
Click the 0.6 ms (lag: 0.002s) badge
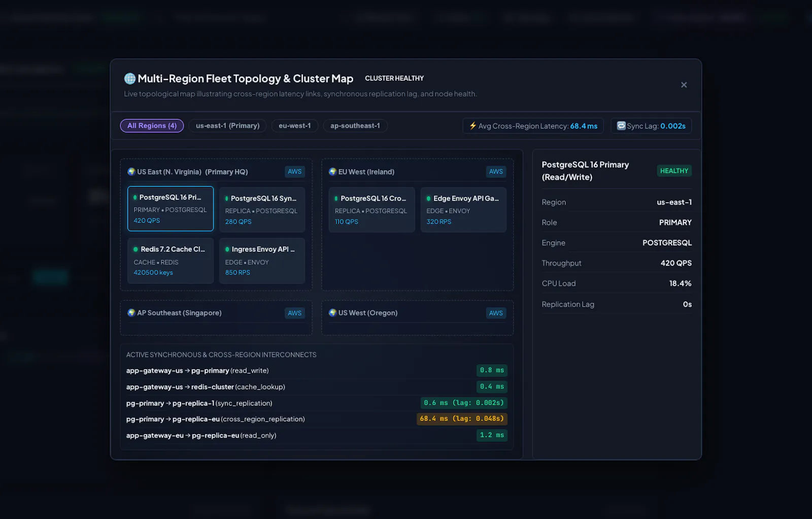coord(464,403)
